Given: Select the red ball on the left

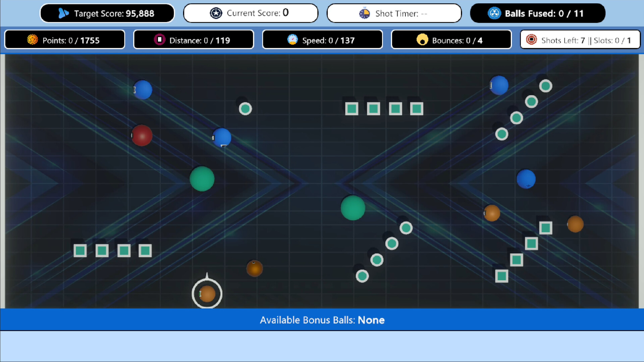Looking at the screenshot, I should point(142,135).
